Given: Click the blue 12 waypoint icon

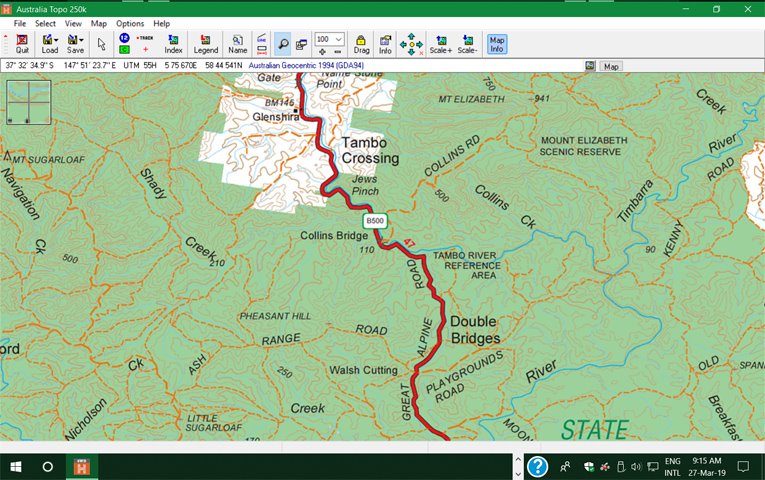Looking at the screenshot, I should 124,38.
